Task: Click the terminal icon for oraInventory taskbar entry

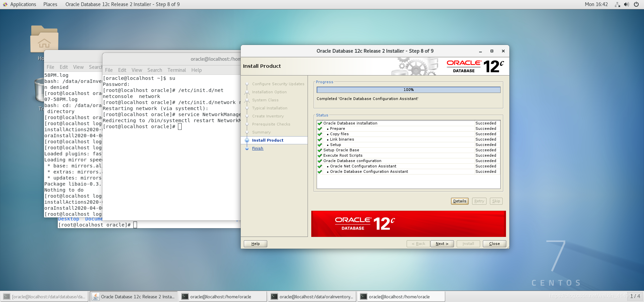Action: (x=274, y=297)
